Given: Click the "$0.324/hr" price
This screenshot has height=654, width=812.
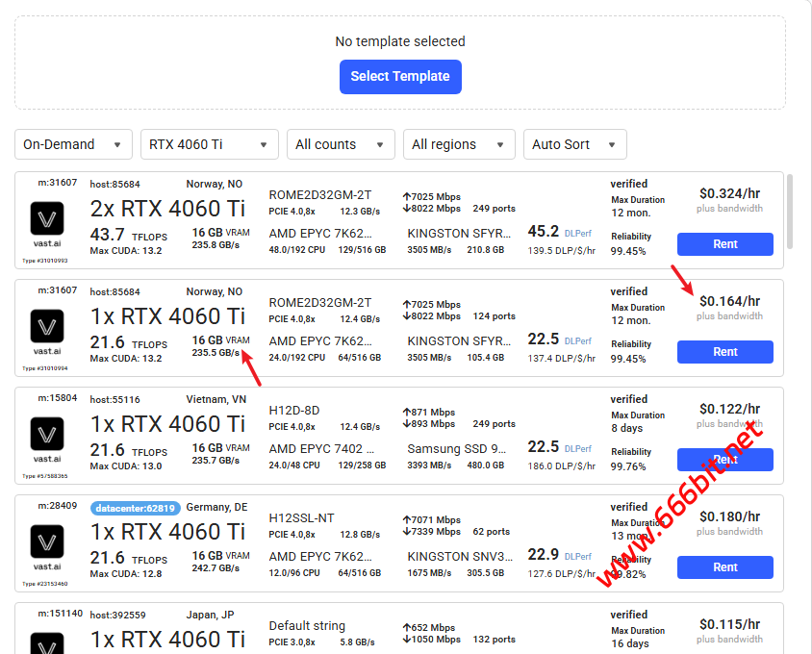Looking at the screenshot, I should coord(729,193).
